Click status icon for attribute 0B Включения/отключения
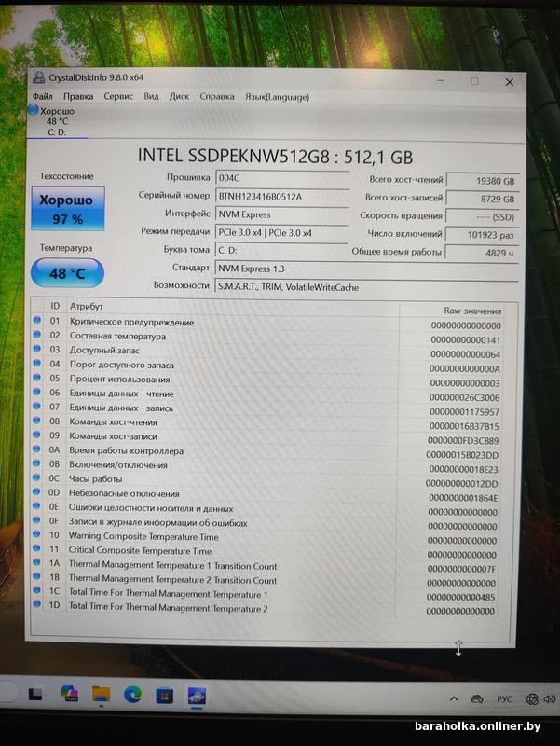 tap(37, 463)
